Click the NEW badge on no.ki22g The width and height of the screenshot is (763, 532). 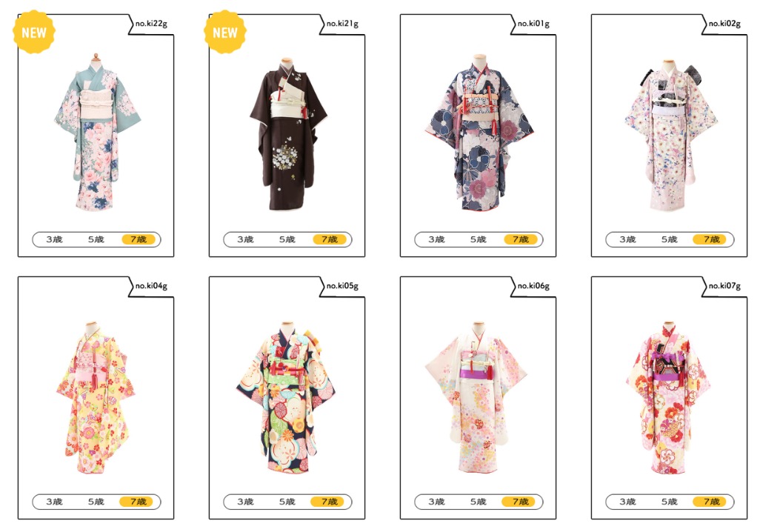[x=33, y=32]
